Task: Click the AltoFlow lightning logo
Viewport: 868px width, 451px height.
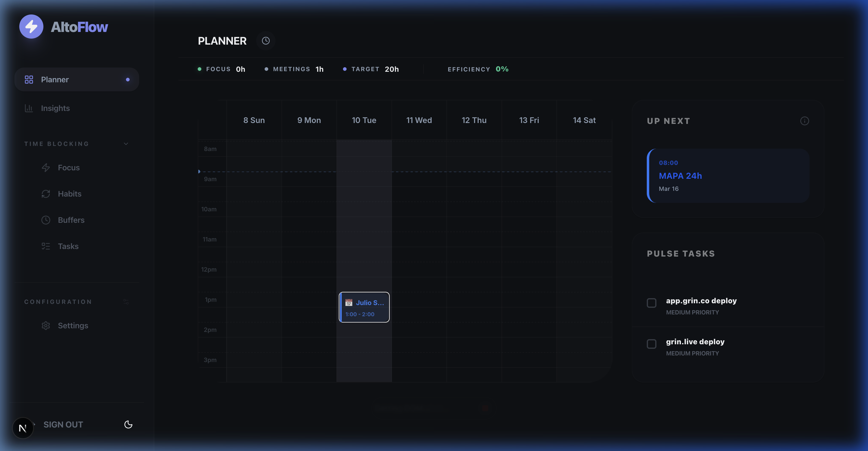Action: (x=31, y=26)
